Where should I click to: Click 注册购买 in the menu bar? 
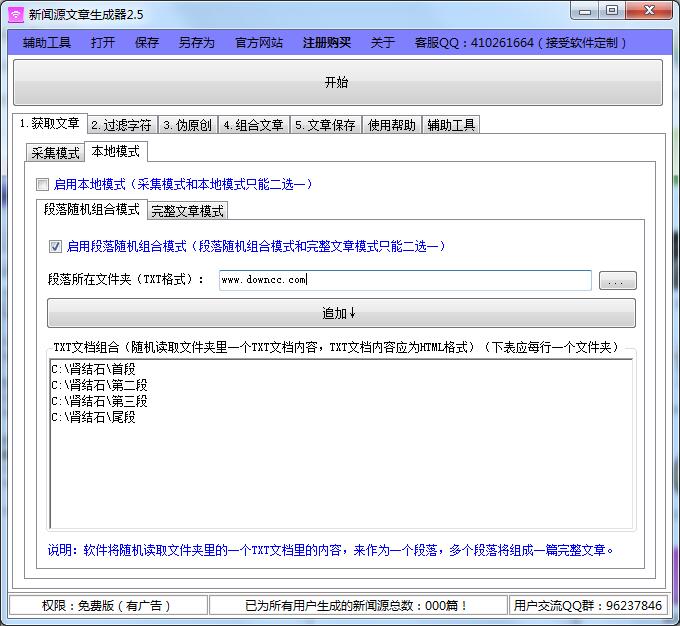(x=327, y=43)
